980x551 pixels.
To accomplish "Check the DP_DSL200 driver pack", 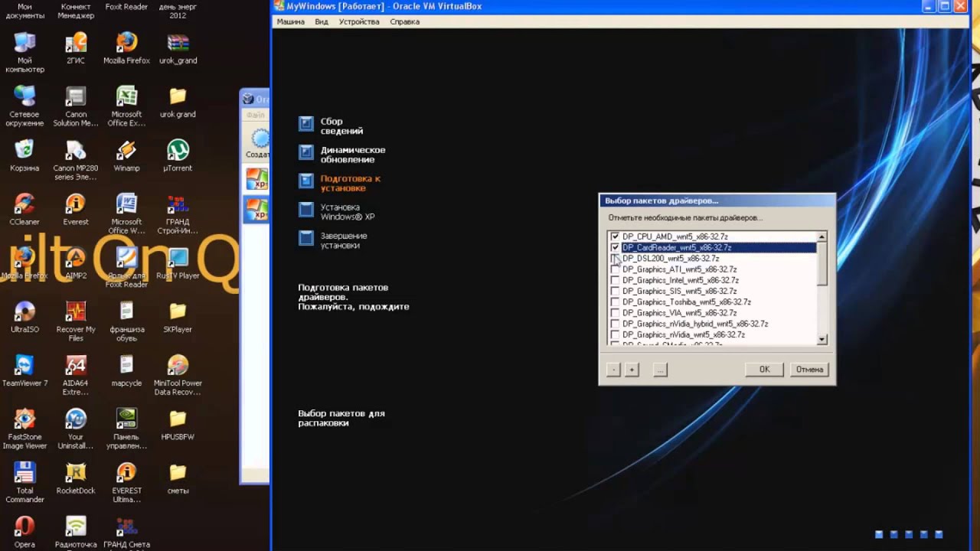I will click(x=615, y=259).
